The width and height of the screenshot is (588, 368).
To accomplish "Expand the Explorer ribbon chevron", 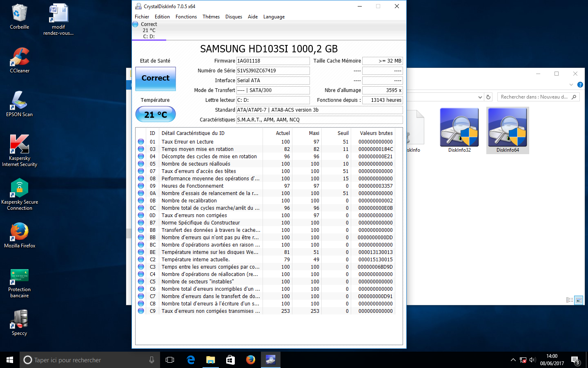I will coord(571,85).
